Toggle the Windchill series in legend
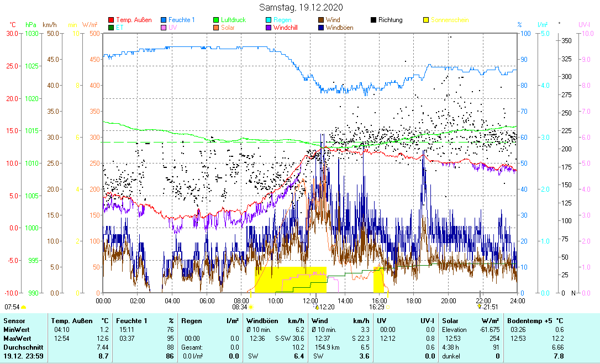The height and width of the screenshot is (364, 600). (286, 28)
